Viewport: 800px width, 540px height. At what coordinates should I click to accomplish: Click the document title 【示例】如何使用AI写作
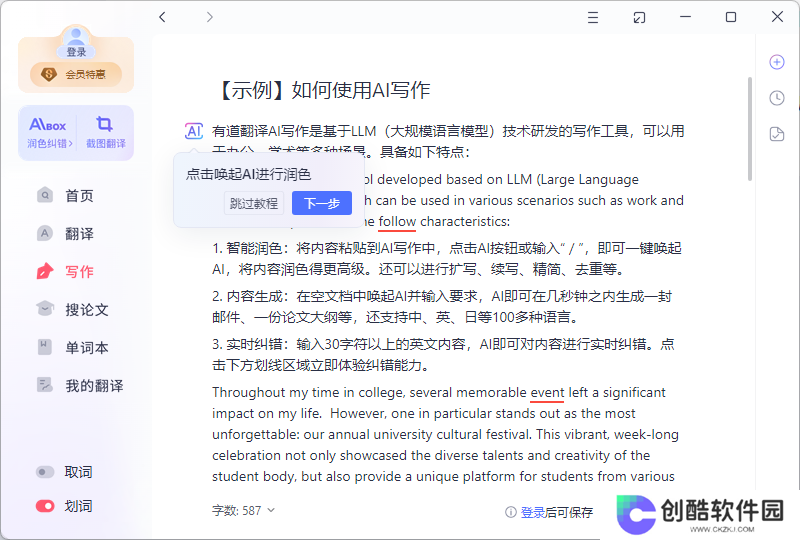coord(323,90)
